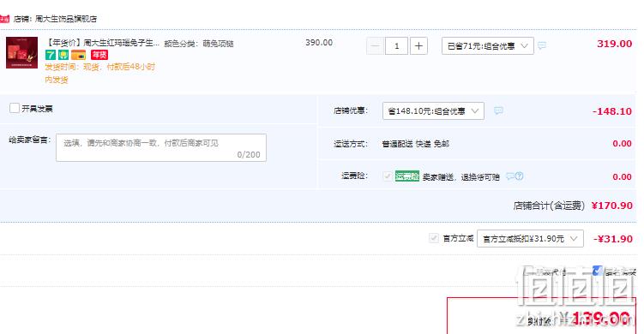Click the store total ¥170.90
This screenshot has width=644, height=334.
click(612, 206)
